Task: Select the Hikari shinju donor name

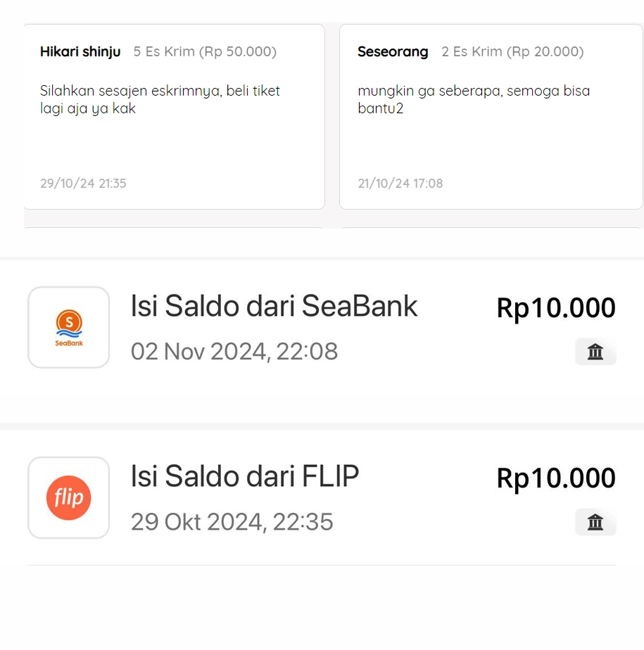Action: (x=80, y=51)
